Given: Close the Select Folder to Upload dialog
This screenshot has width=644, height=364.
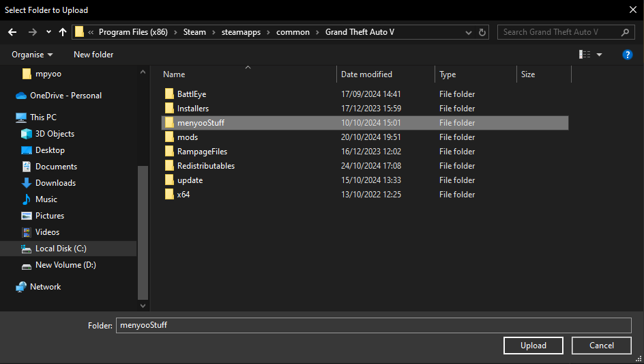Looking at the screenshot, I should coord(633,10).
